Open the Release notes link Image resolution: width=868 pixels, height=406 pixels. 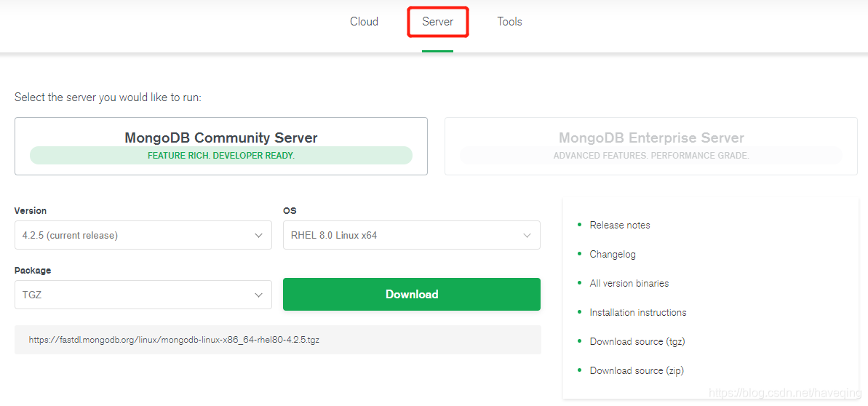click(619, 225)
